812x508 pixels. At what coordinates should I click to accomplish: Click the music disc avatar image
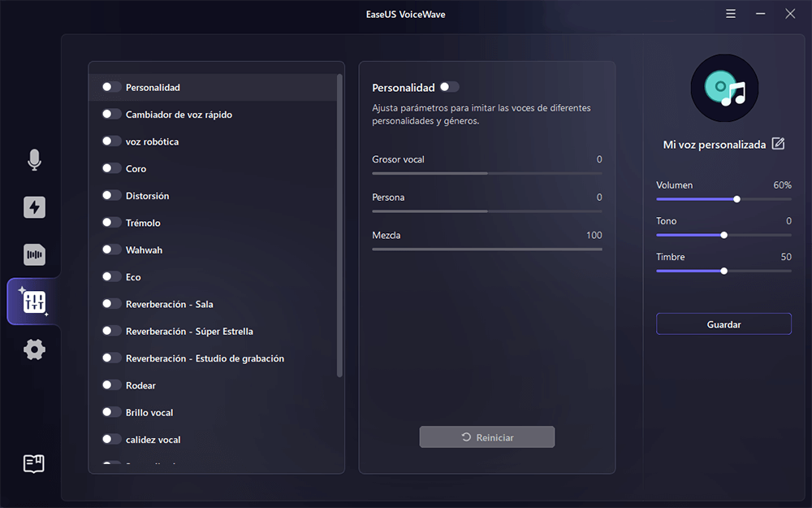point(723,89)
